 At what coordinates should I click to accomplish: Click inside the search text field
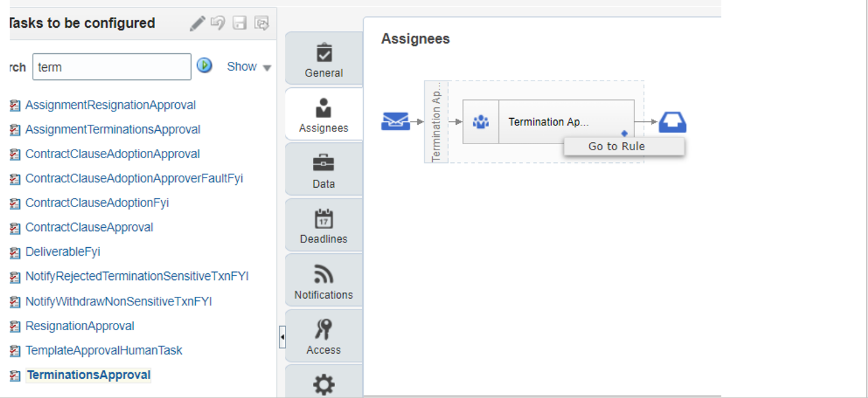click(x=112, y=66)
